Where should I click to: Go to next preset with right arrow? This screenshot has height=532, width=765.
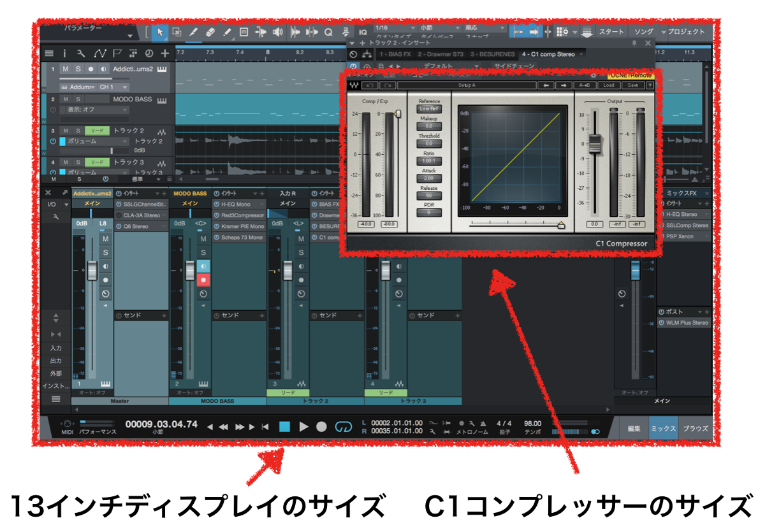point(563,85)
